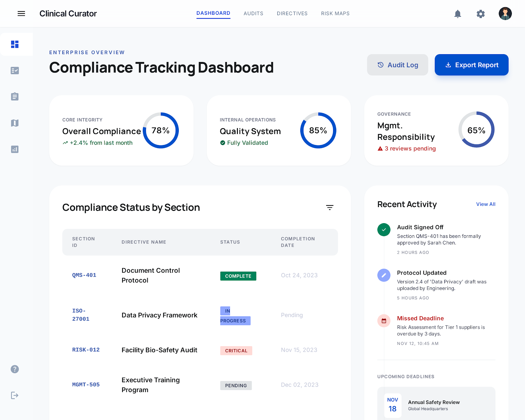This screenshot has width=525, height=420.
Task: Open the help question mark icon
Action: pyautogui.click(x=15, y=369)
